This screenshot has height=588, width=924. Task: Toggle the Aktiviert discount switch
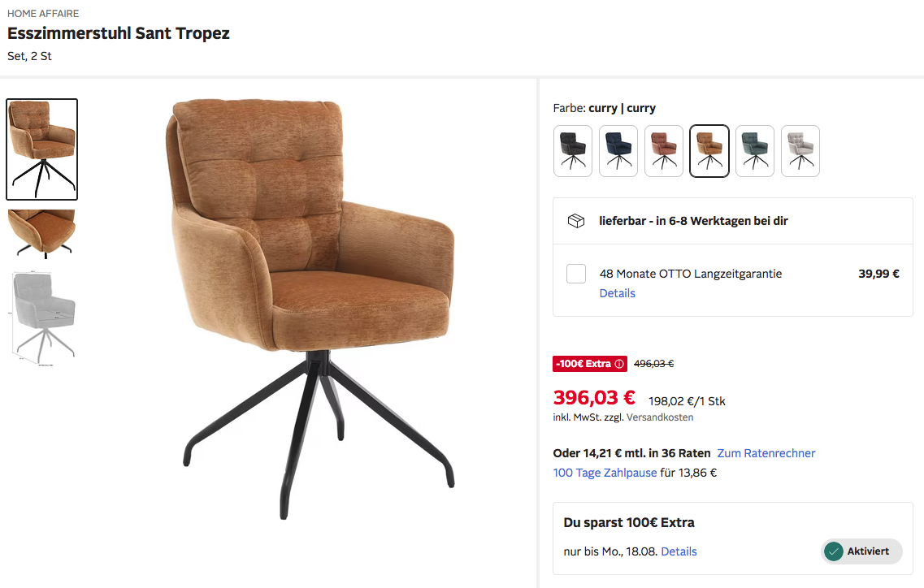[x=861, y=551]
